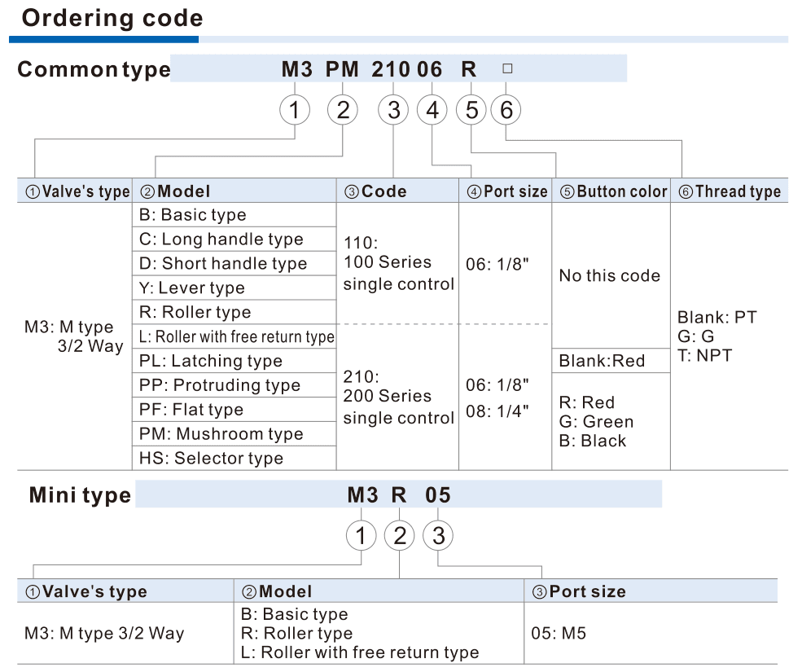This screenshot has width=802, height=672.
Task: Click 'M3: M type 3/2 Way' in Mini table
Action: coord(104,633)
